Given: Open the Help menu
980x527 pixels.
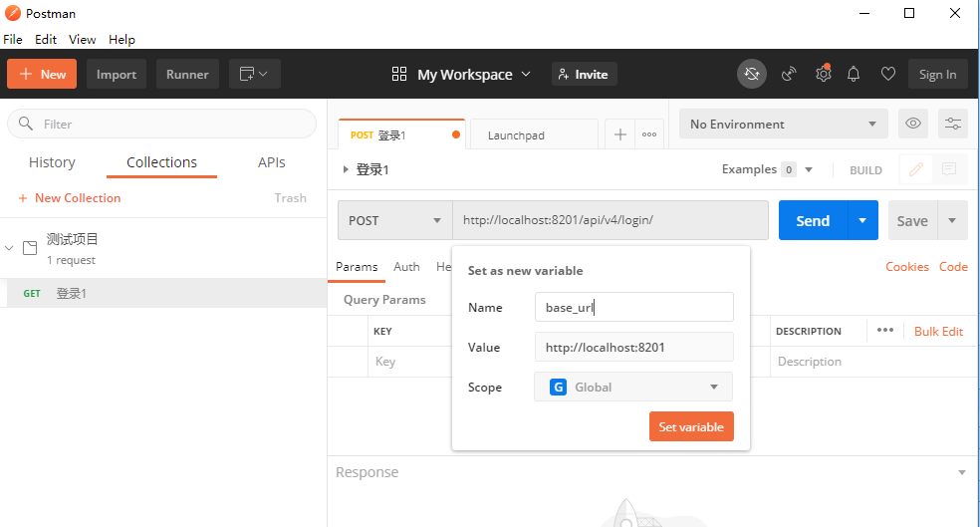Looking at the screenshot, I should click(x=122, y=40).
